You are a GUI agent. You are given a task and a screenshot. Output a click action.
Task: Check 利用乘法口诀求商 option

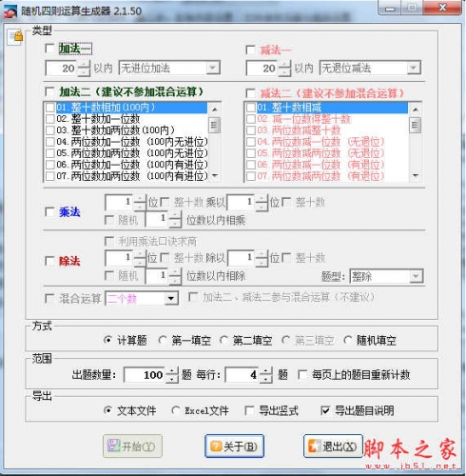coord(109,242)
